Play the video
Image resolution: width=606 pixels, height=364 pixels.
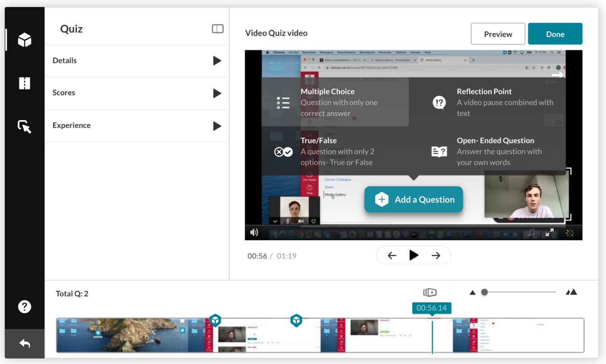coord(414,255)
